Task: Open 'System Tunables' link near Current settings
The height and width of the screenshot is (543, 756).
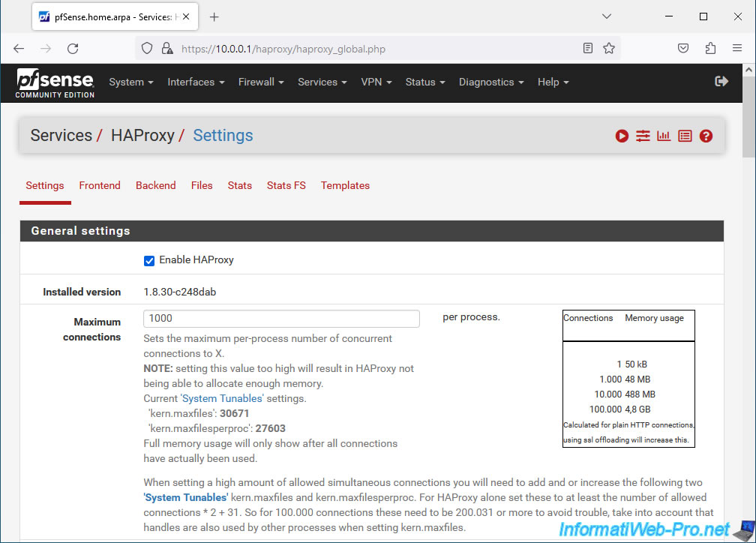Action: [222, 398]
